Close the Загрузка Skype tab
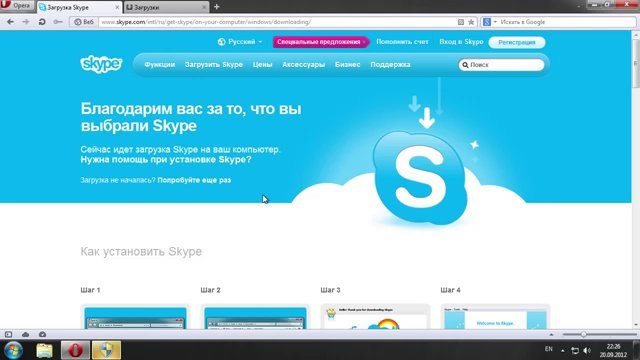Viewport: 640px width, 360px height. [x=117, y=7]
